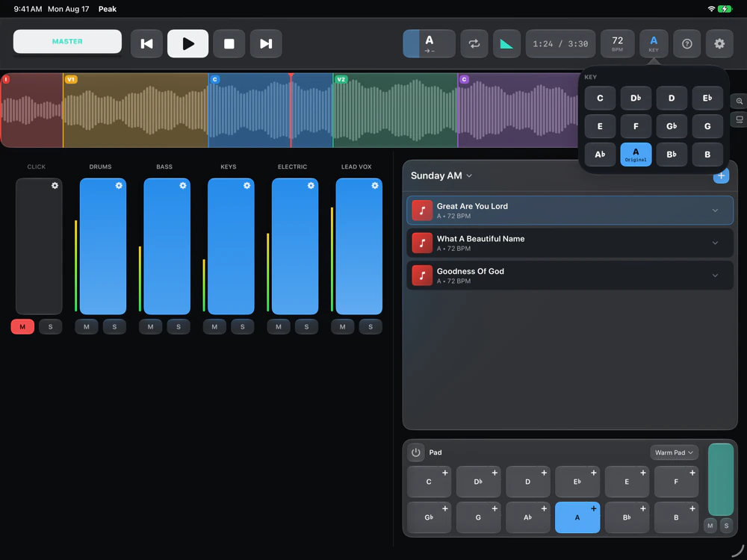The height and width of the screenshot is (560, 747).
Task: Expand the What A Beautiful Name chevron
Action: click(715, 243)
